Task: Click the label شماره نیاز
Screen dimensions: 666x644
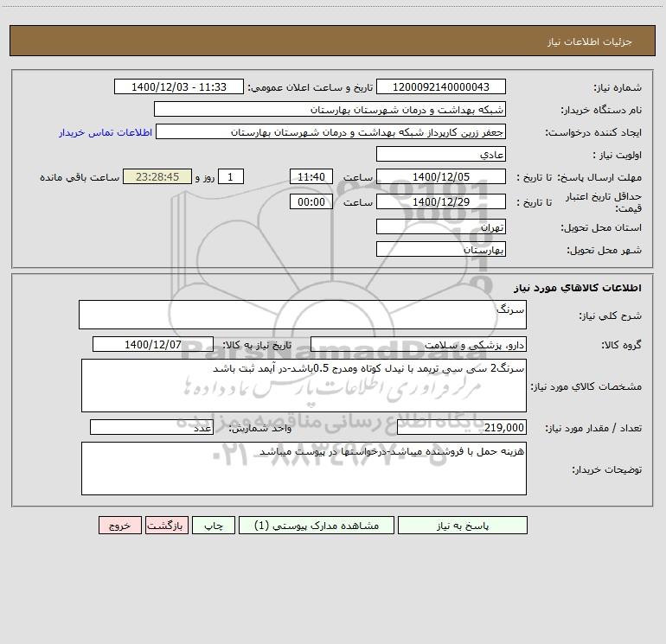Action: tap(618, 88)
